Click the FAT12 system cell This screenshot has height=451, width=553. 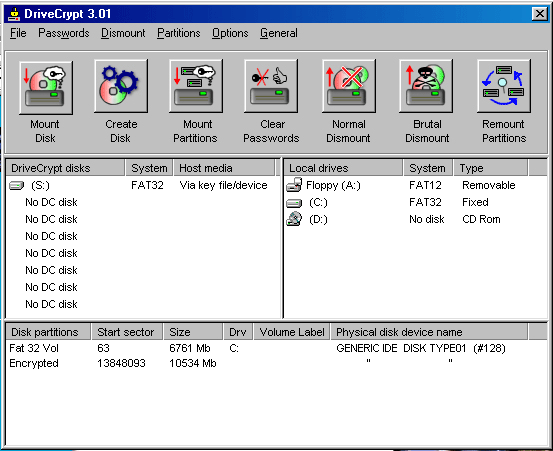[x=425, y=185]
